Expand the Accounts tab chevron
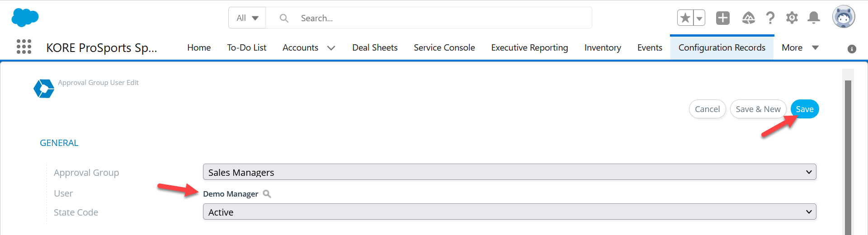 pyautogui.click(x=331, y=48)
